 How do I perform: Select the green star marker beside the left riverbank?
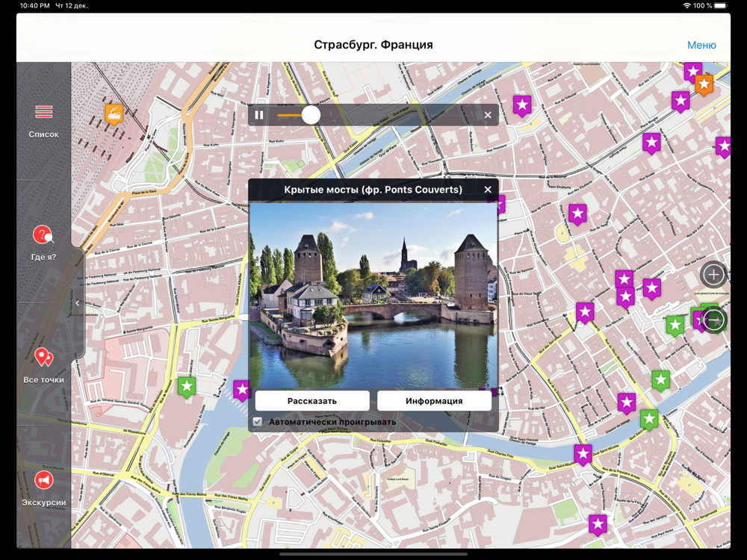coord(187,387)
